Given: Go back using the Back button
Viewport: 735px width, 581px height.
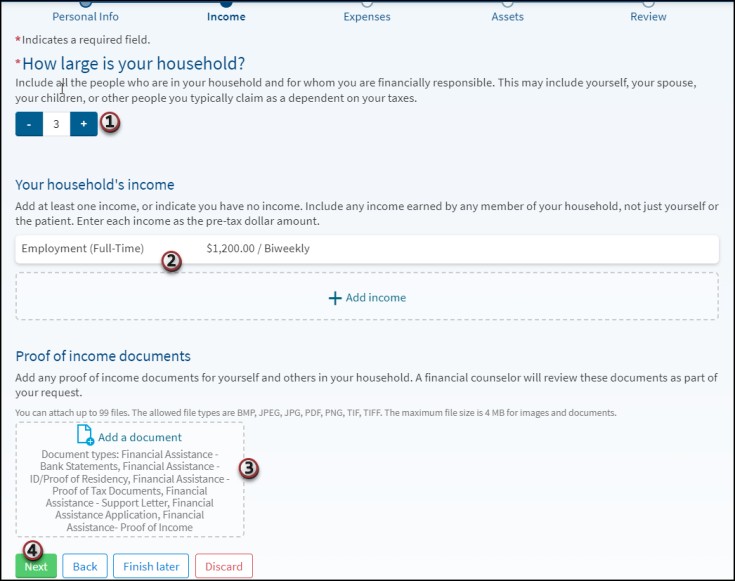Looking at the screenshot, I should (85, 566).
